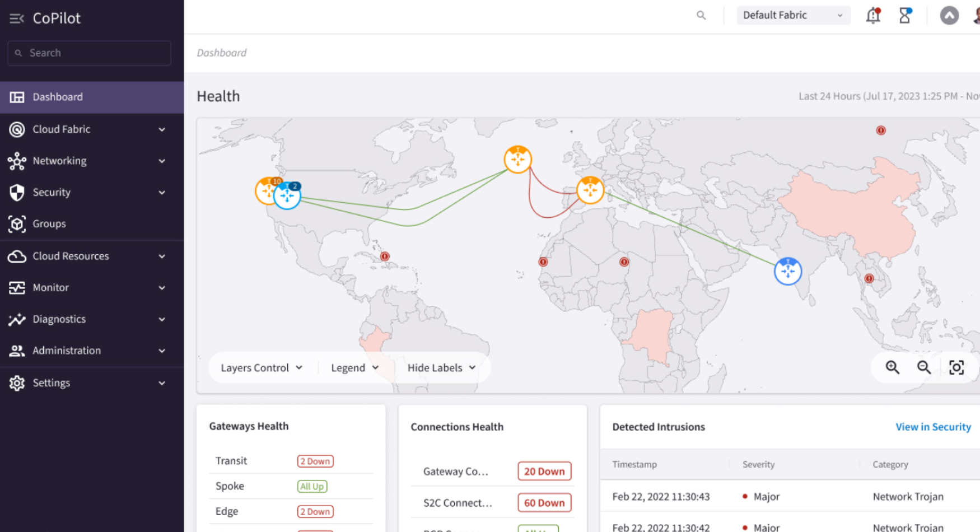Click the notifications bell icon
Screen dimensions: 980x532
coord(872,16)
